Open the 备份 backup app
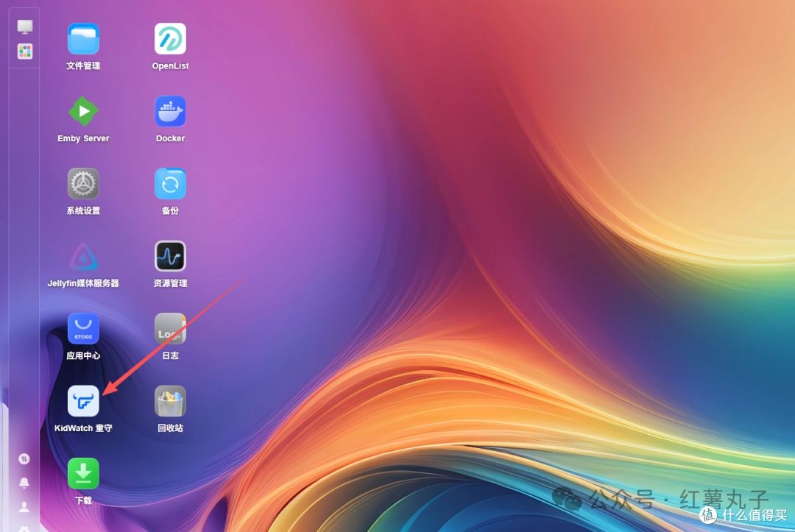This screenshot has width=795, height=532. (x=170, y=184)
